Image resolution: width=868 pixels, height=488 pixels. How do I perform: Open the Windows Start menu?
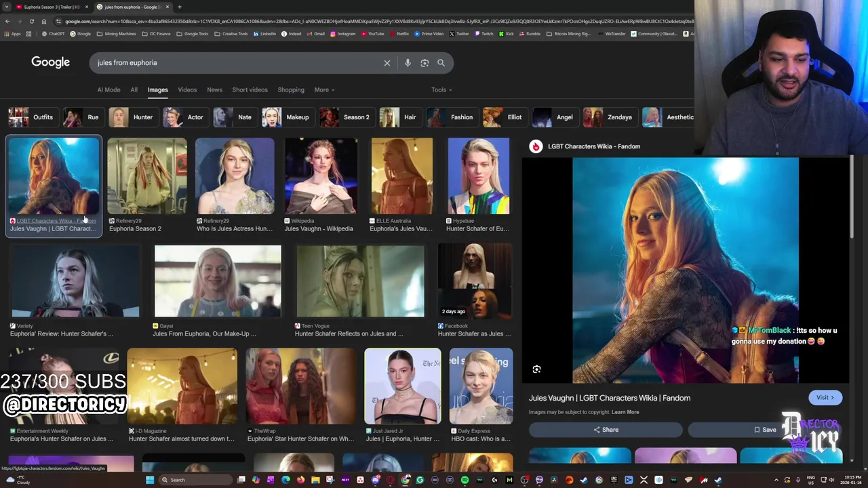[x=150, y=480]
